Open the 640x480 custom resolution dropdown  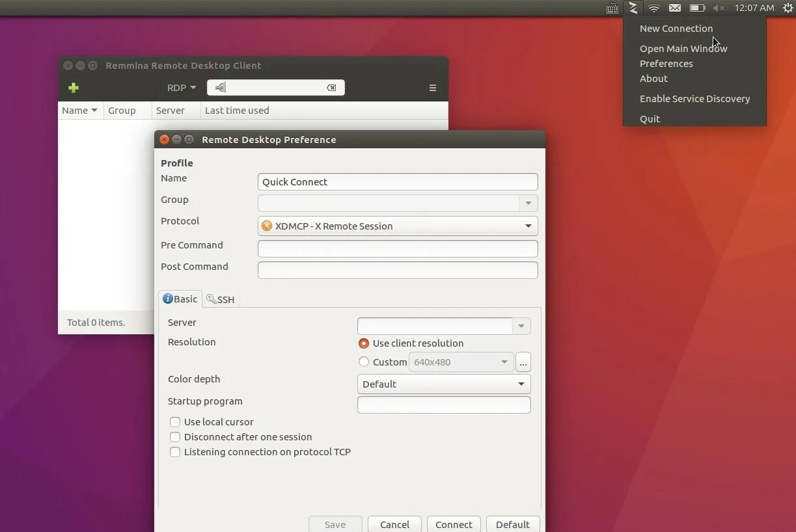click(x=461, y=362)
